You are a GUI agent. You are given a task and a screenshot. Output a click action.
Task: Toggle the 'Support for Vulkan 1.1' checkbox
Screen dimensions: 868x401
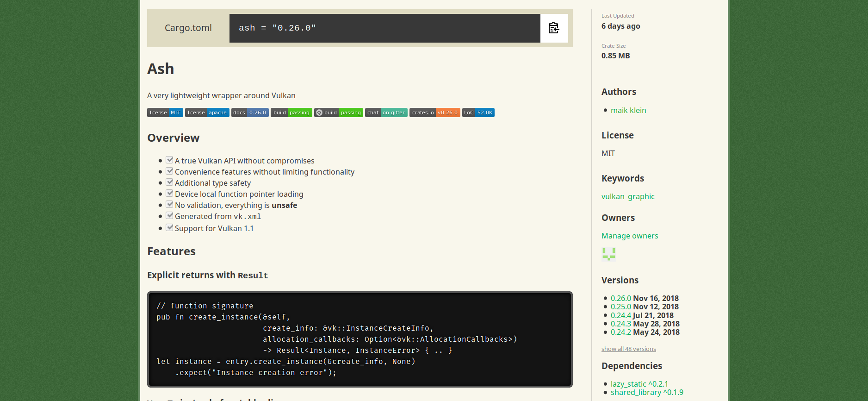click(x=170, y=228)
